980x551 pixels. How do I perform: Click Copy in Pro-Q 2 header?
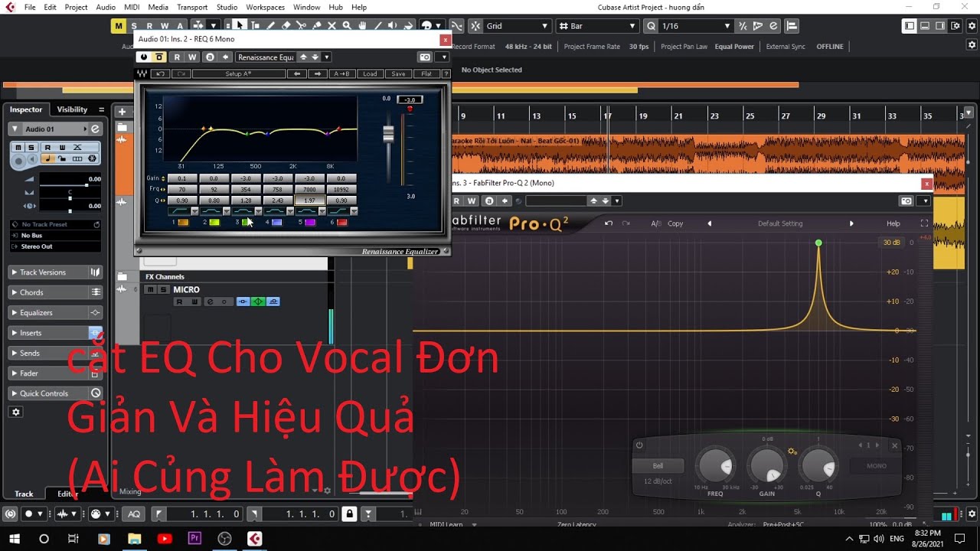(675, 223)
